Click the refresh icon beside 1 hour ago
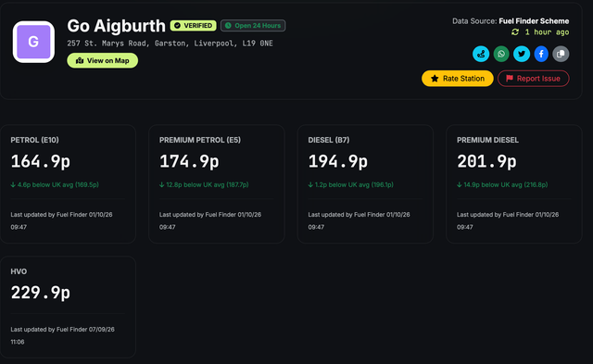 (x=515, y=32)
